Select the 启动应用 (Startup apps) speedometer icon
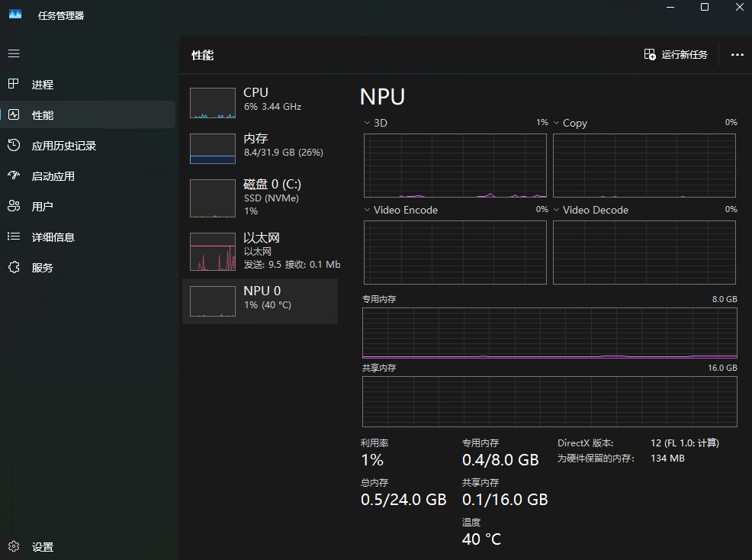 coord(13,175)
